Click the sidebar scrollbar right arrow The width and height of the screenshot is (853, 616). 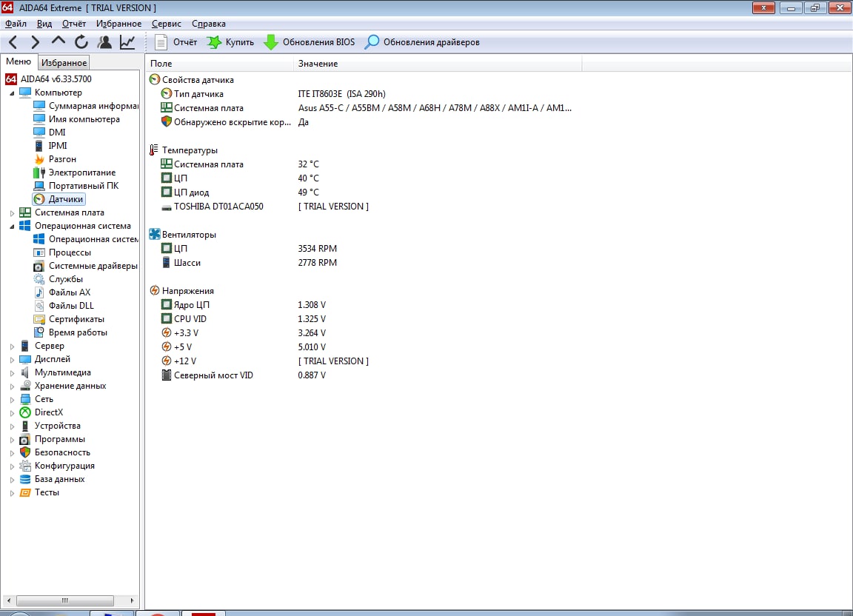tap(132, 600)
